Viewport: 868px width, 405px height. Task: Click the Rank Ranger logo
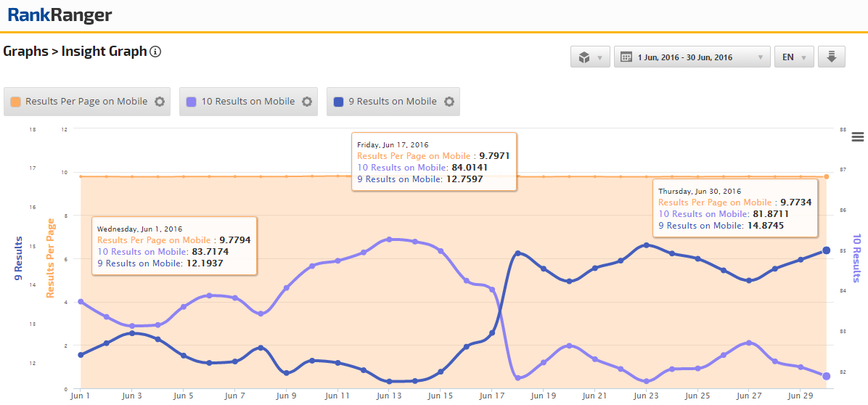coord(60,15)
